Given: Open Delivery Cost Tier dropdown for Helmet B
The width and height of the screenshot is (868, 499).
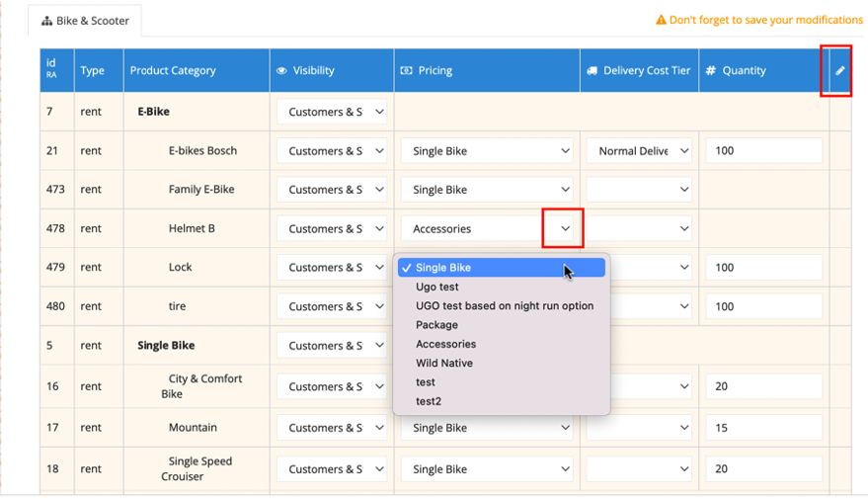Looking at the screenshot, I should 639,228.
